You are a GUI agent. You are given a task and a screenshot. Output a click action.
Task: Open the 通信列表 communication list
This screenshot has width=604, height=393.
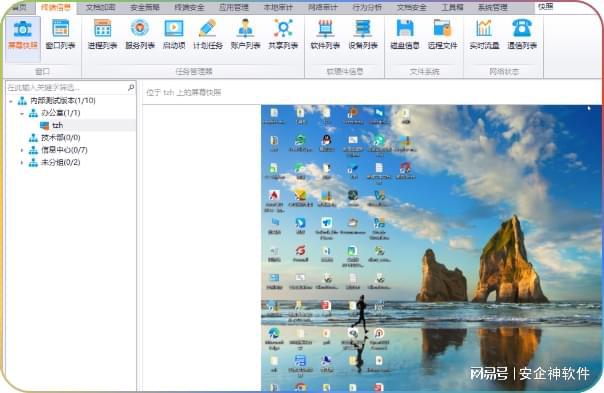coord(522,35)
